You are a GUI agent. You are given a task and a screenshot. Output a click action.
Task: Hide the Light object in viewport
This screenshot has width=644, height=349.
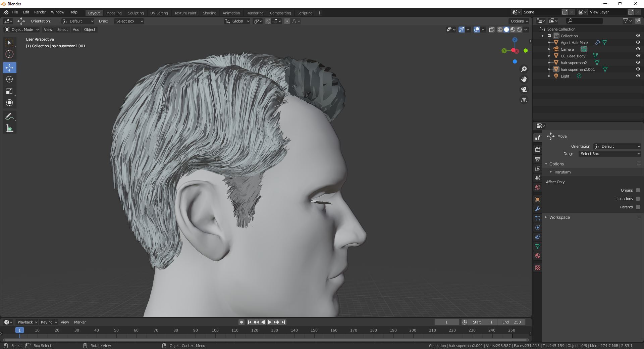coord(638,76)
